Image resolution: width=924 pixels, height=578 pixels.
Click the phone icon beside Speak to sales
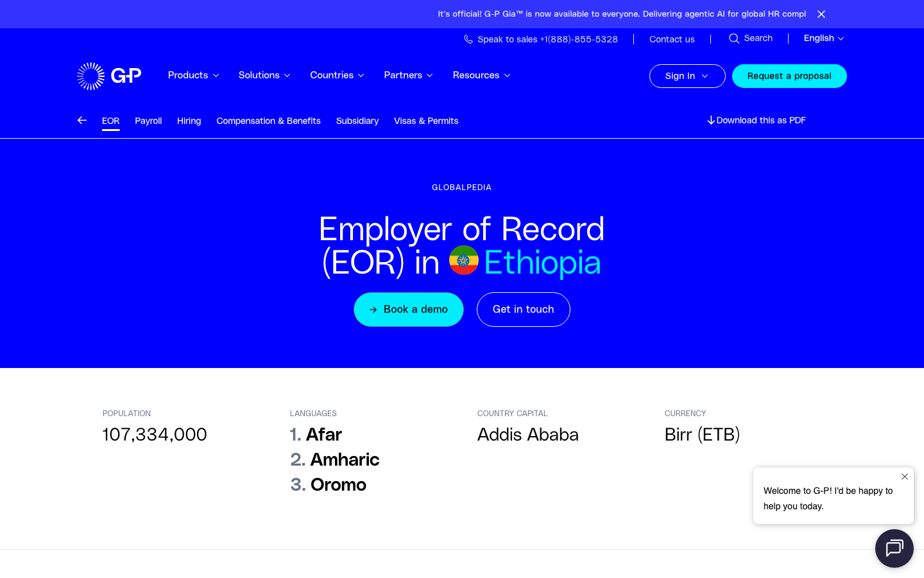[x=468, y=39]
